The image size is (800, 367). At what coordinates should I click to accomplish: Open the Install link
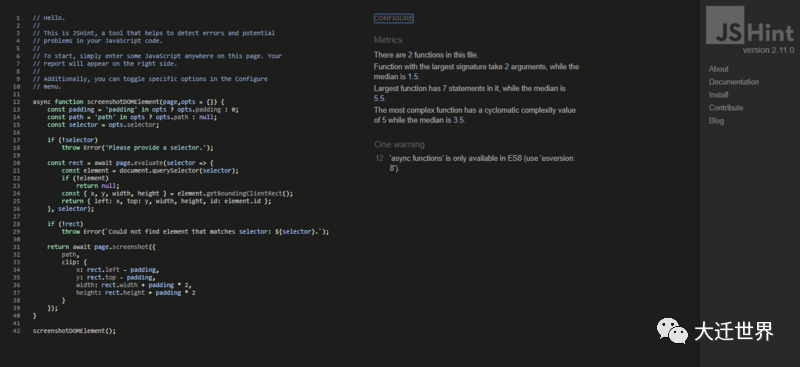pos(718,95)
